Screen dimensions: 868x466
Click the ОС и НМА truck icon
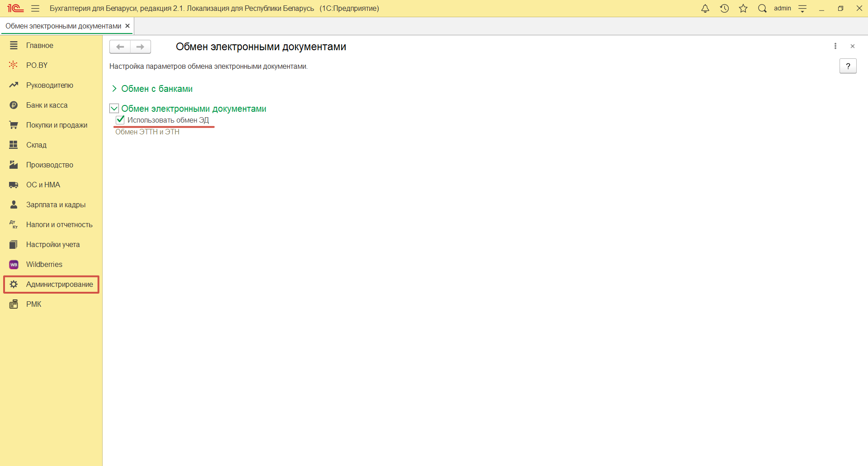click(14, 185)
